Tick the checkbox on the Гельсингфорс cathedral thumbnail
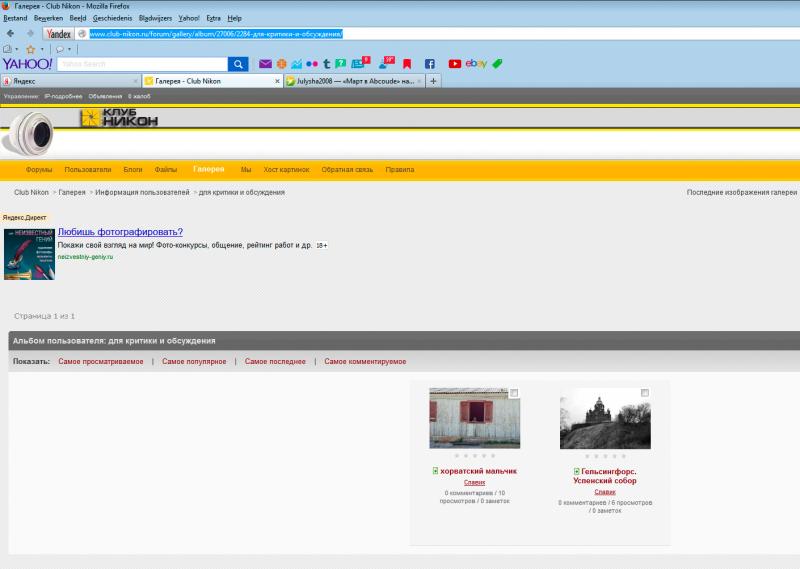The image size is (800, 569). [x=645, y=393]
